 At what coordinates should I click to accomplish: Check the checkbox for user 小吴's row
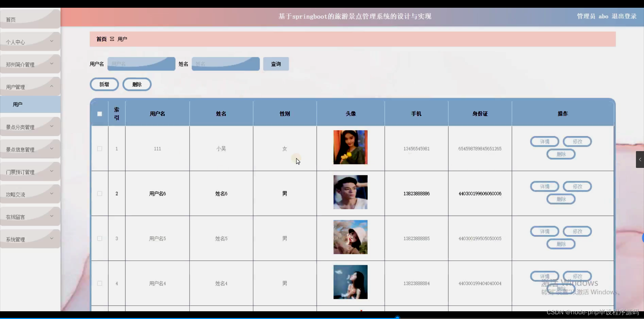click(x=99, y=148)
